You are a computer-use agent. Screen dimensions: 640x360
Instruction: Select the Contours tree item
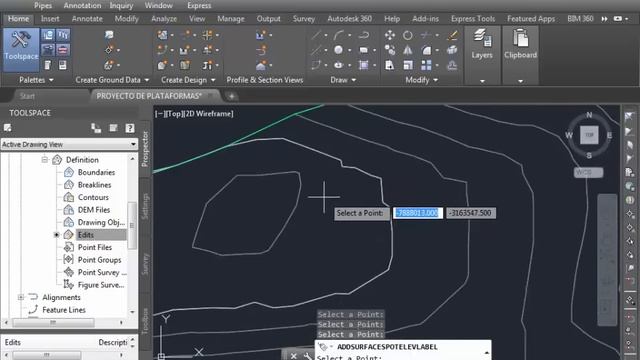tap(93, 197)
